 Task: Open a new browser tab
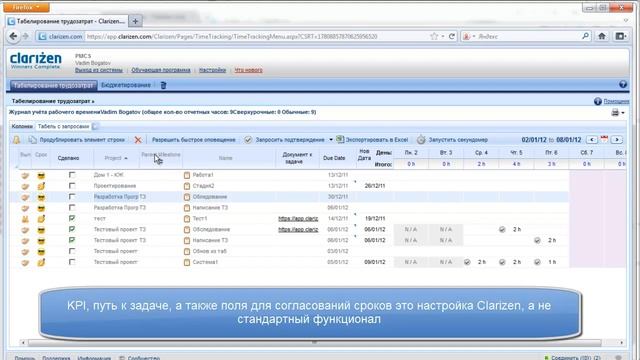point(135,21)
